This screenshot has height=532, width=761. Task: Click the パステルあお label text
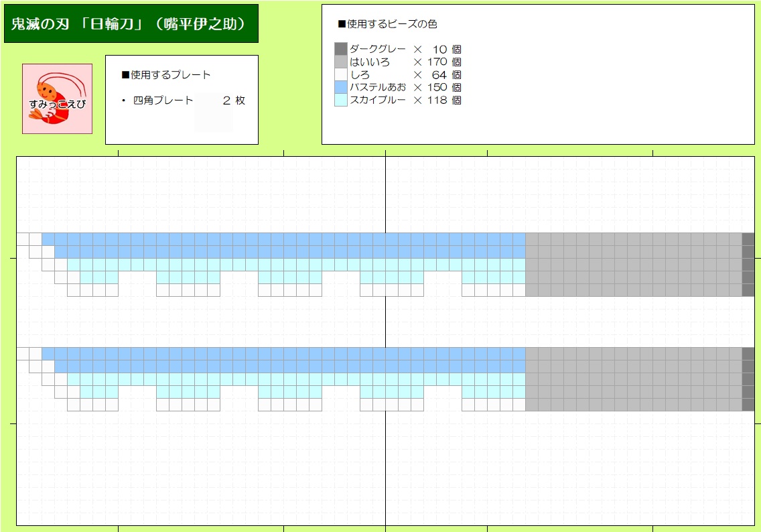378,87
